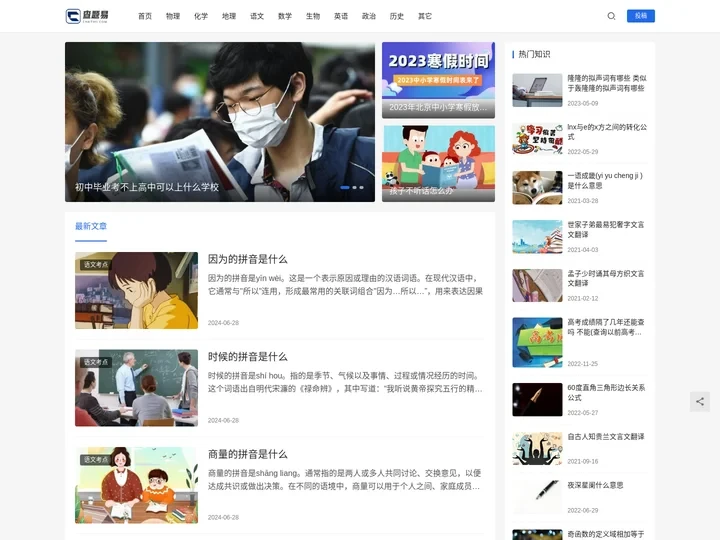720x540 pixels.
Task: Open hot item 奇函数的定义域相加等于
Action: (x=606, y=534)
